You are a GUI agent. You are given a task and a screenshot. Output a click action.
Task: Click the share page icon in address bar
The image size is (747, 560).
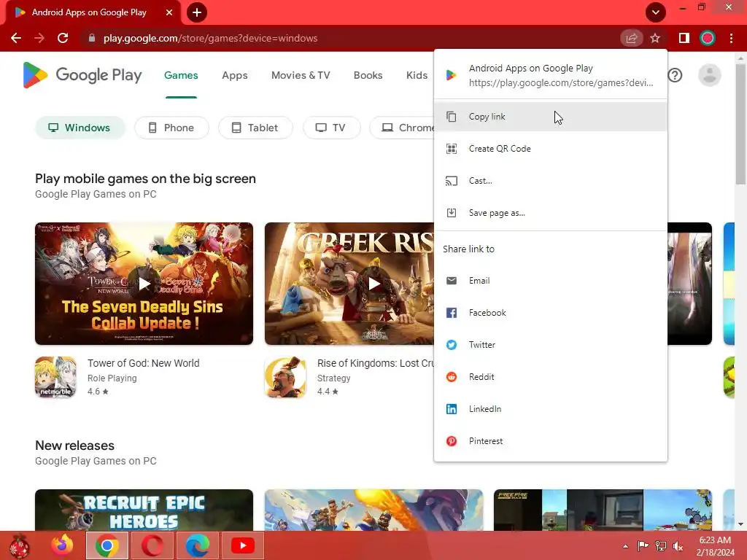(632, 38)
